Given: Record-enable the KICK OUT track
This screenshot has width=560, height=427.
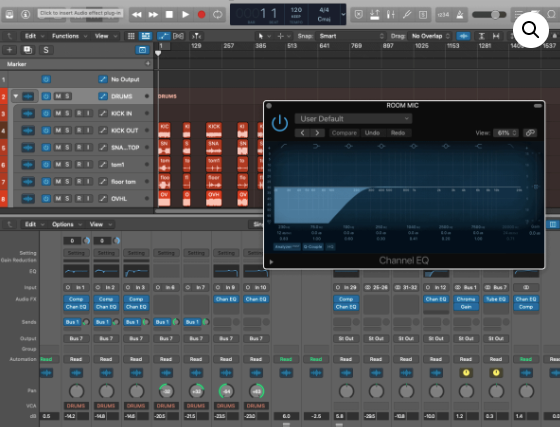Looking at the screenshot, I should [x=79, y=131].
